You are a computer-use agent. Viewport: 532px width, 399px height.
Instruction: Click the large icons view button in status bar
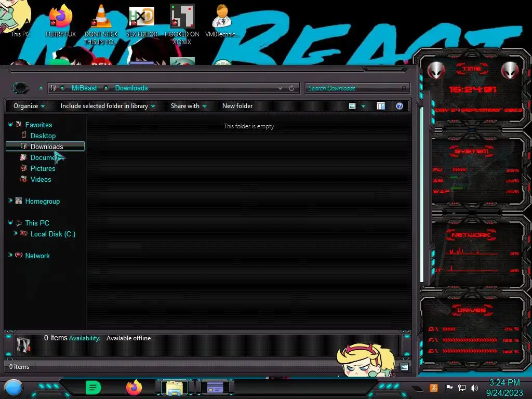(x=404, y=367)
